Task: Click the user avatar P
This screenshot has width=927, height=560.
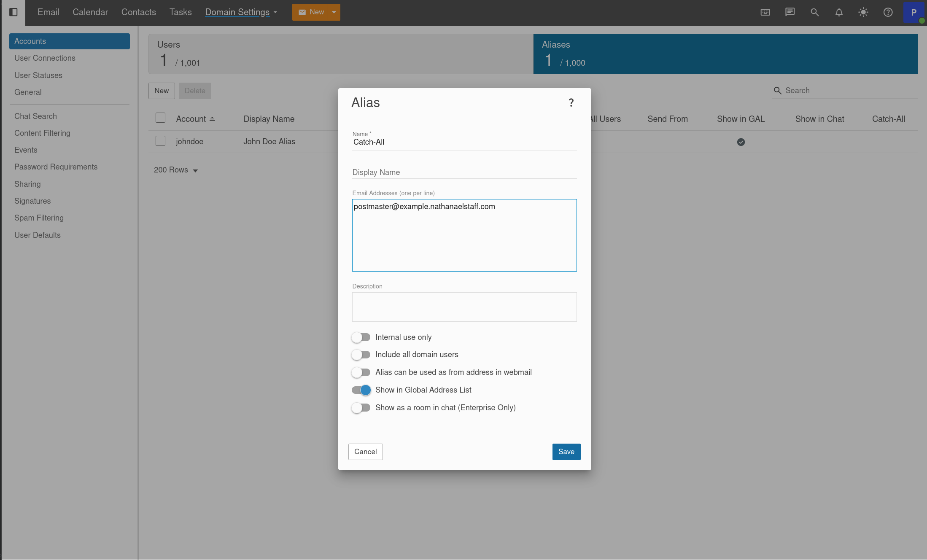Action: 914,12
